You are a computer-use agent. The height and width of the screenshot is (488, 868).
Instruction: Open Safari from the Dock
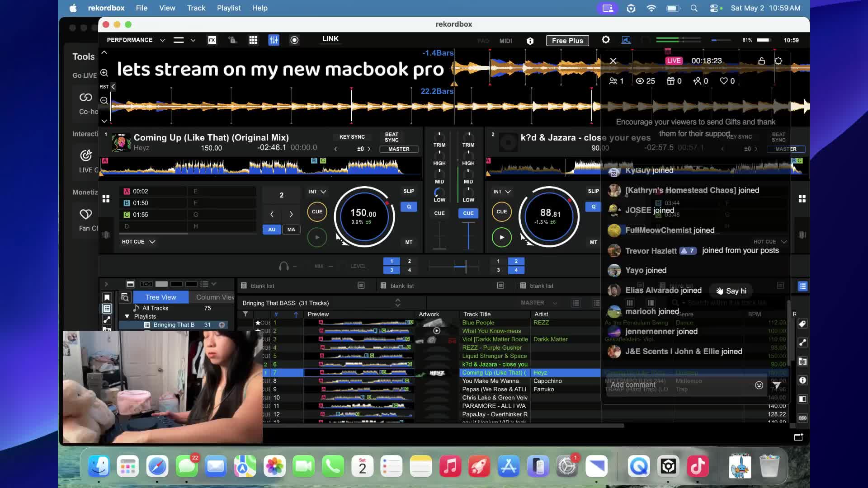point(157,466)
